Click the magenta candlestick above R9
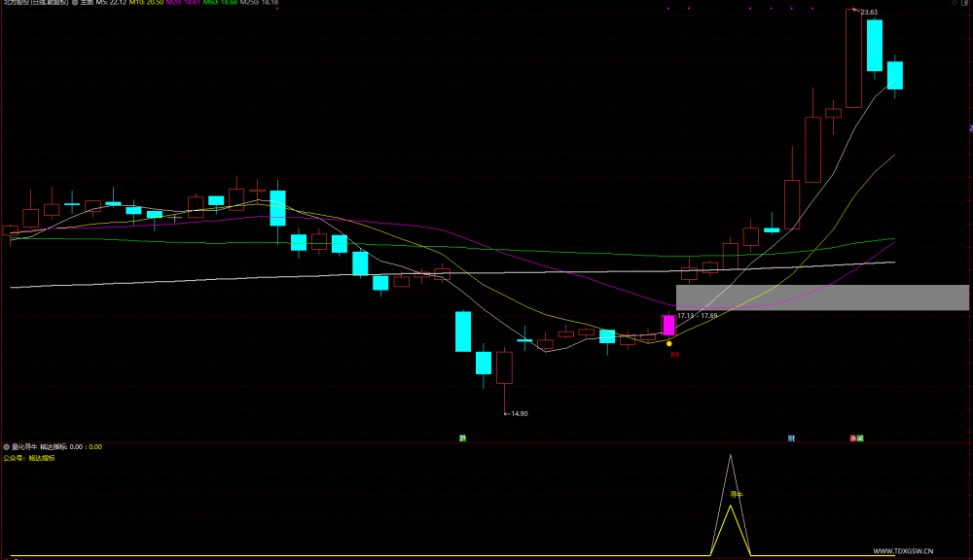The width and height of the screenshot is (973, 560). click(x=668, y=325)
